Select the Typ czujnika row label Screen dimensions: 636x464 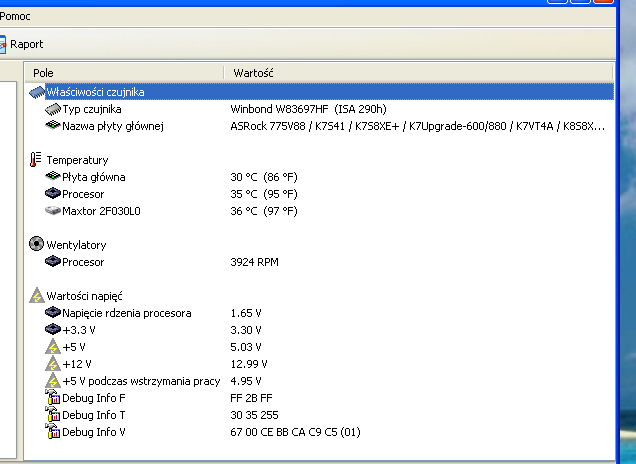click(92, 109)
